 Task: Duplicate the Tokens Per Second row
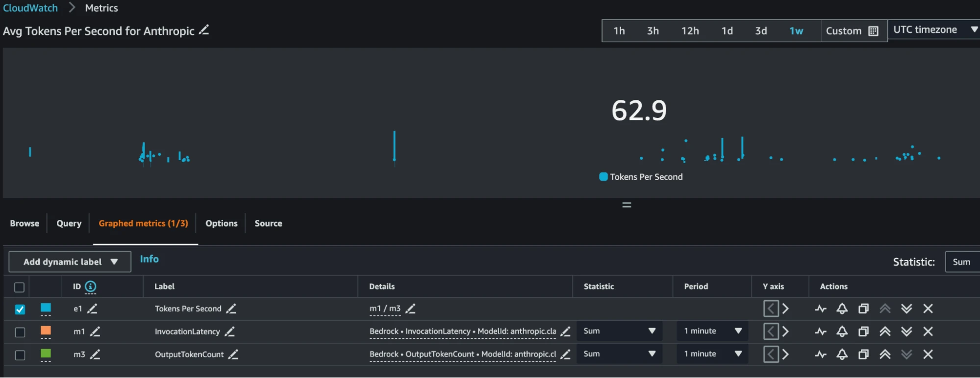[863, 308]
